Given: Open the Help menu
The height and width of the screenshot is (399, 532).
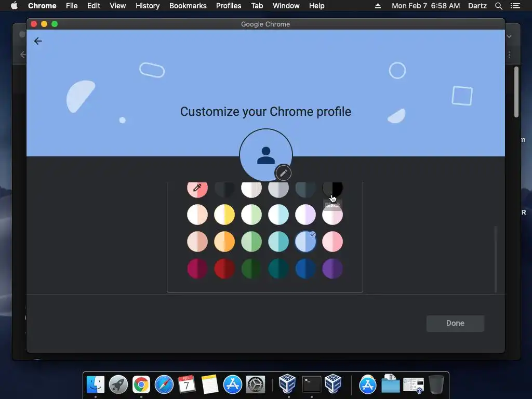Looking at the screenshot, I should 316,6.
